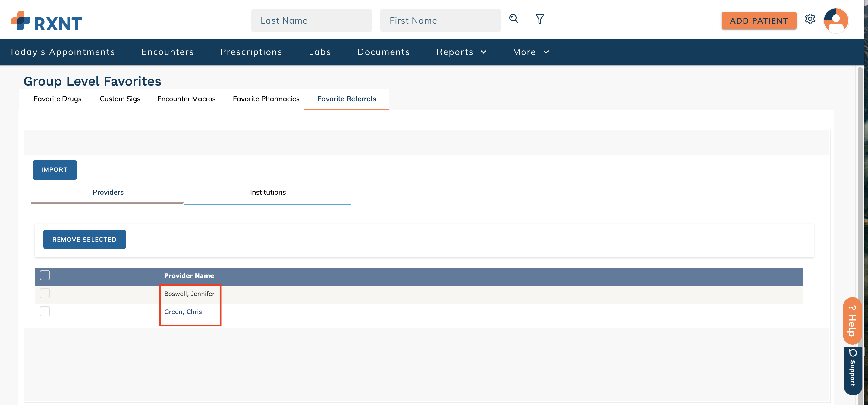Expand the Reports dropdown menu

[461, 52]
